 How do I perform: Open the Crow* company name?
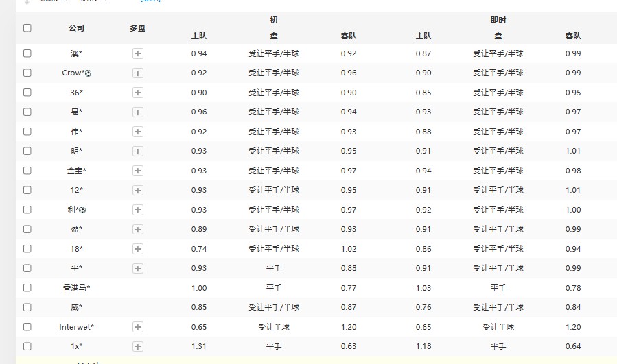pyautogui.click(x=73, y=73)
